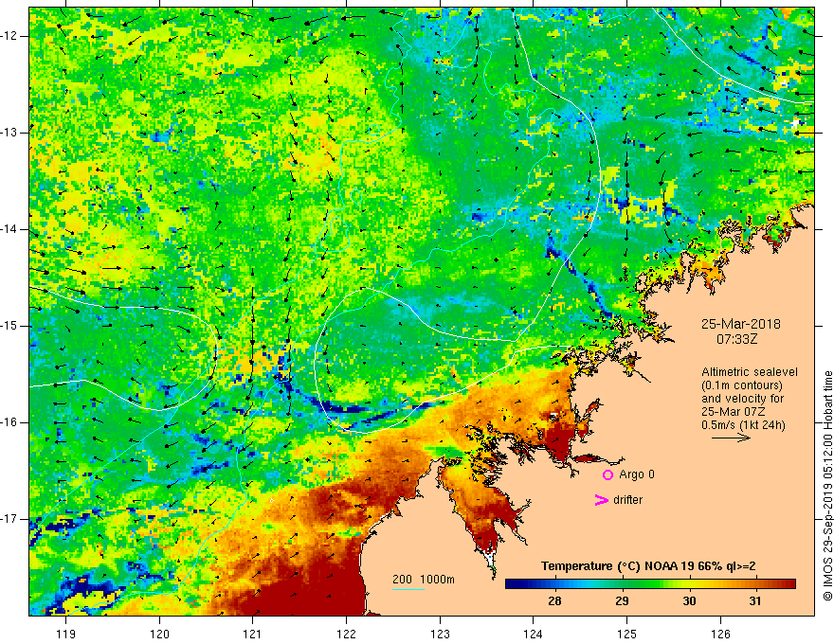Click the color bar value 28

pyautogui.click(x=554, y=601)
